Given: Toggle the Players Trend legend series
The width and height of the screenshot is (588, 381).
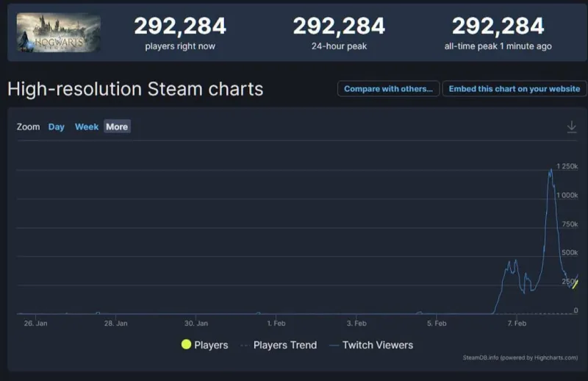Looking at the screenshot, I should 284,345.
